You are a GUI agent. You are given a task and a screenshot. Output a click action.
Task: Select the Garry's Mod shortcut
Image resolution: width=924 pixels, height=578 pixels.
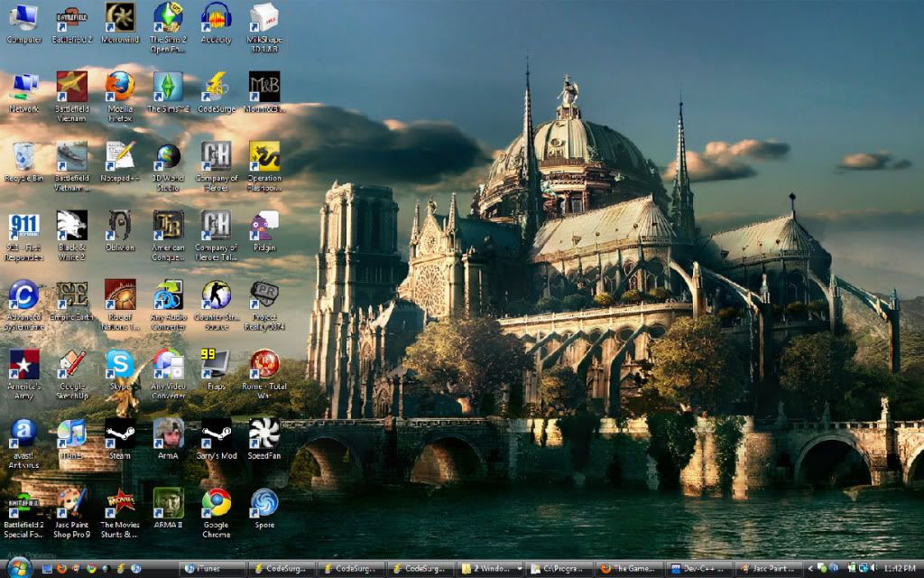coord(217,440)
